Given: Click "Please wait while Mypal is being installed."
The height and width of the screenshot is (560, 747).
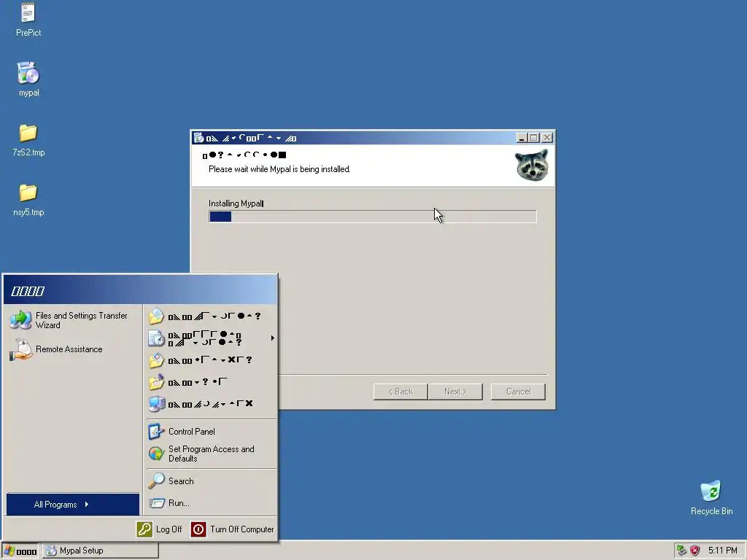Looking at the screenshot, I should (279, 169).
